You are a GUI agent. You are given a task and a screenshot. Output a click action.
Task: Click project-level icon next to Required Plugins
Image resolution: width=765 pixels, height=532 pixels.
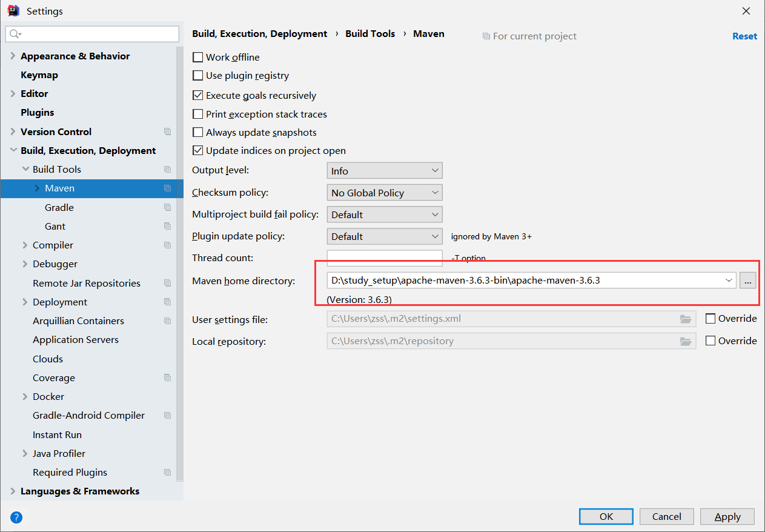tap(168, 472)
